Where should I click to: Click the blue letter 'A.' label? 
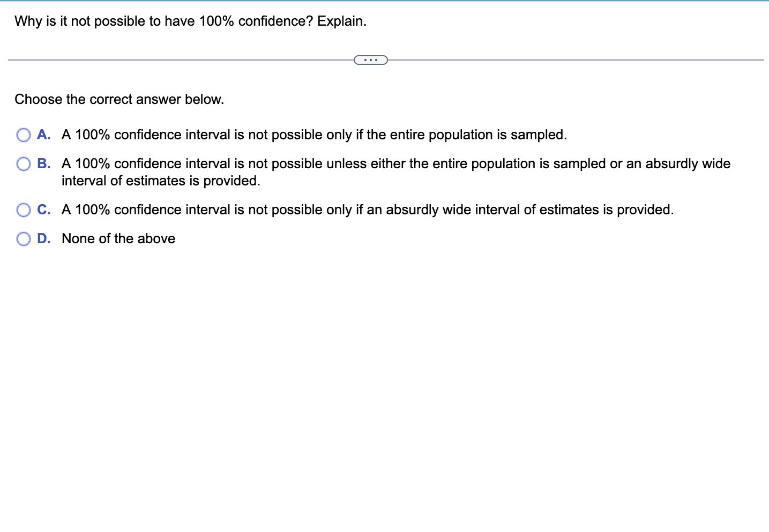click(x=44, y=134)
